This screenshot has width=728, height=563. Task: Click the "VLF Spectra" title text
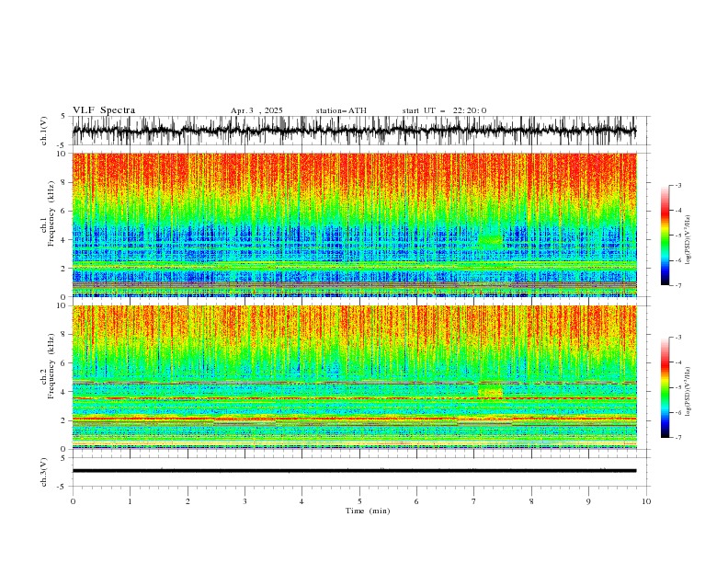coord(104,110)
